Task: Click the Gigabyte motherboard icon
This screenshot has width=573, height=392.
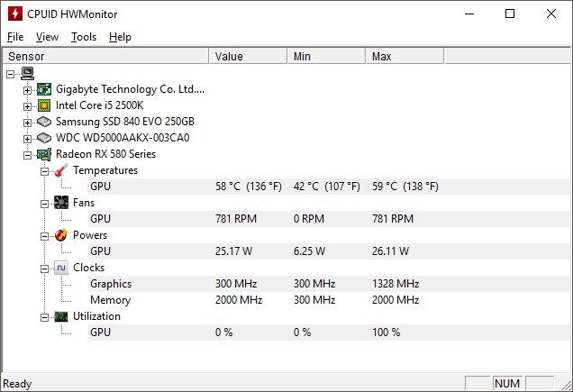Action: (44, 89)
